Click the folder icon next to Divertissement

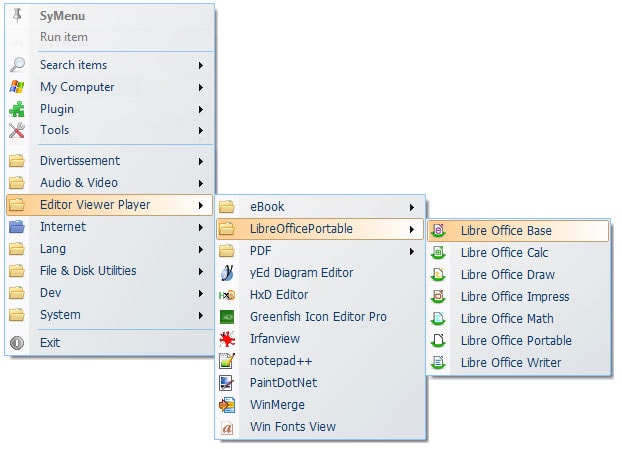coord(17,161)
